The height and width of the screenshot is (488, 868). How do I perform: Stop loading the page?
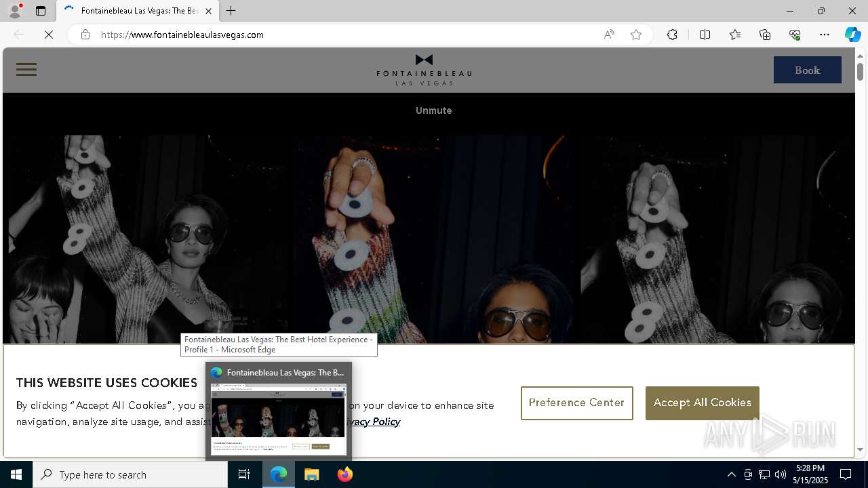tap(49, 35)
